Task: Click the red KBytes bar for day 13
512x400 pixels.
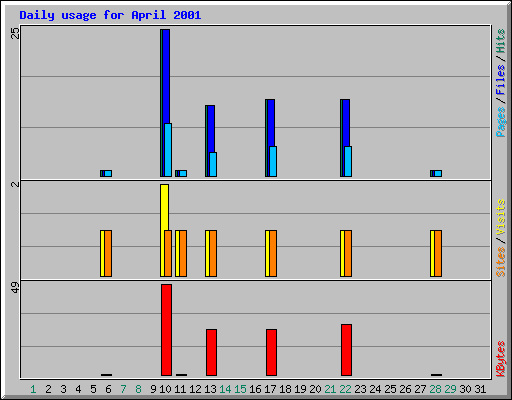Action: pos(211,353)
